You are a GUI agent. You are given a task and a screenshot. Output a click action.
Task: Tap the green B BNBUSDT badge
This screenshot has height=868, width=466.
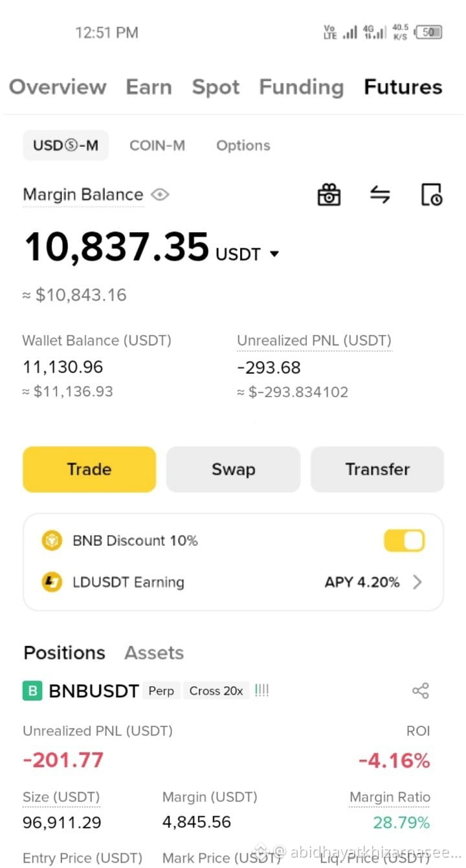[x=32, y=691]
